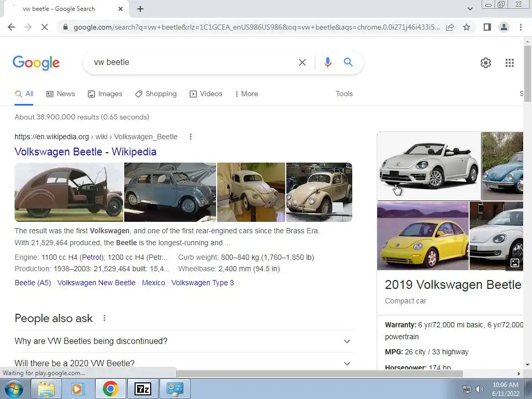Launch media player from taskbar

77,389
